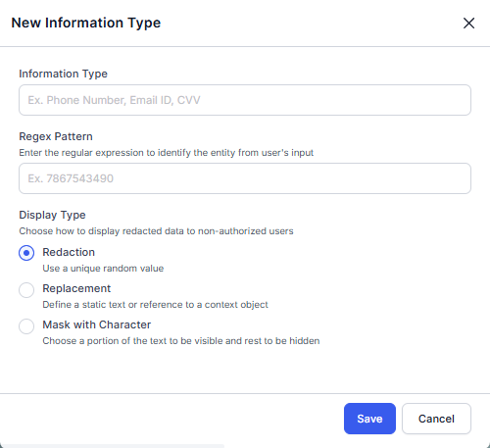The height and width of the screenshot is (448, 490).
Task: Click the 'Choose a portion of the text' description
Action: (x=181, y=341)
